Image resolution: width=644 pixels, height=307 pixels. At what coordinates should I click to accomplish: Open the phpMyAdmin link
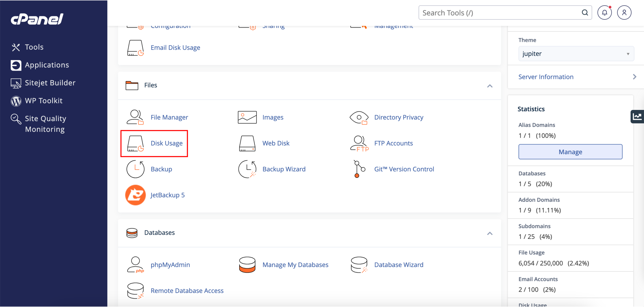pos(170,265)
